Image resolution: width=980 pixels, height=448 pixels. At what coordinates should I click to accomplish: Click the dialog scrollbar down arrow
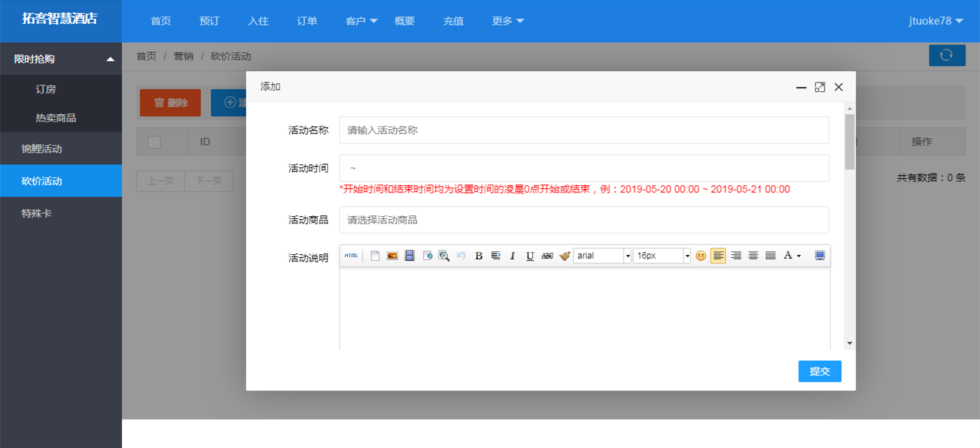click(850, 344)
